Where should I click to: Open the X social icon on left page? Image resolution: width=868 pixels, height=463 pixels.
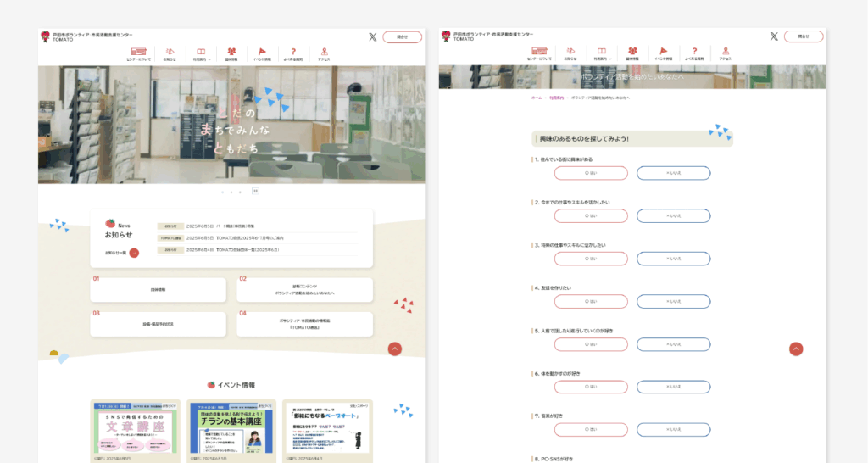373,37
